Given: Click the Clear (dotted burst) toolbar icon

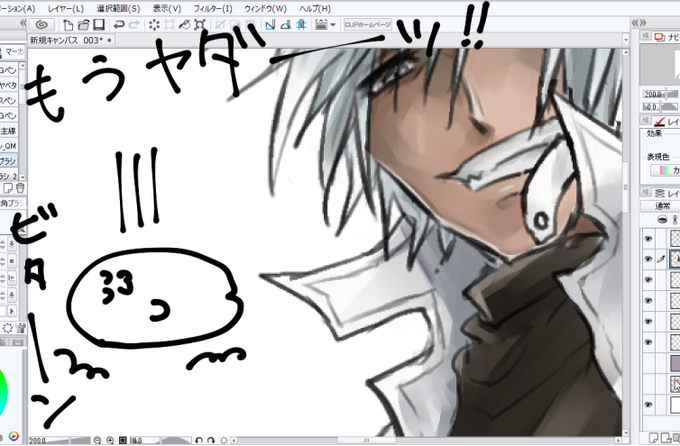Looking at the screenshot, I should 154,25.
